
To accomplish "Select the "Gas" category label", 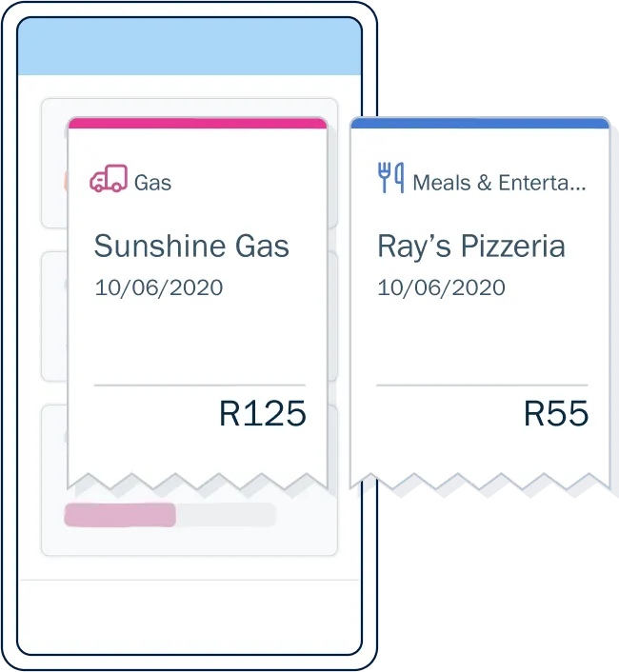I will (152, 181).
